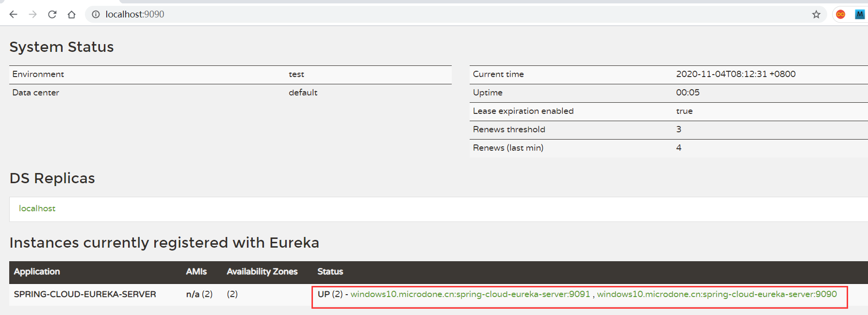868x315 pixels.
Task: Select the uptime value 00:05
Action: tap(688, 93)
